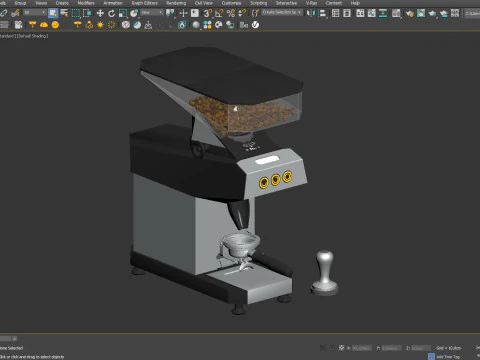Click the Select and Manipulate icon
The width and height of the screenshot is (480, 360).
183,13
